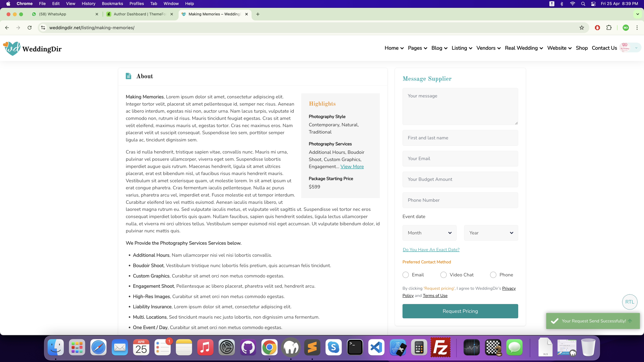Open the Bookmarks menu in menu bar

(x=112, y=3)
